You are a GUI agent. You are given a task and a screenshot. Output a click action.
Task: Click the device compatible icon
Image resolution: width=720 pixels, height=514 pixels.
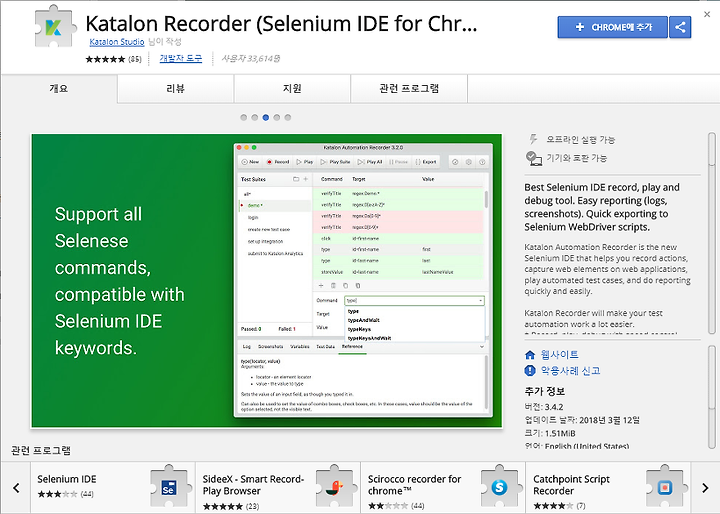(x=534, y=158)
